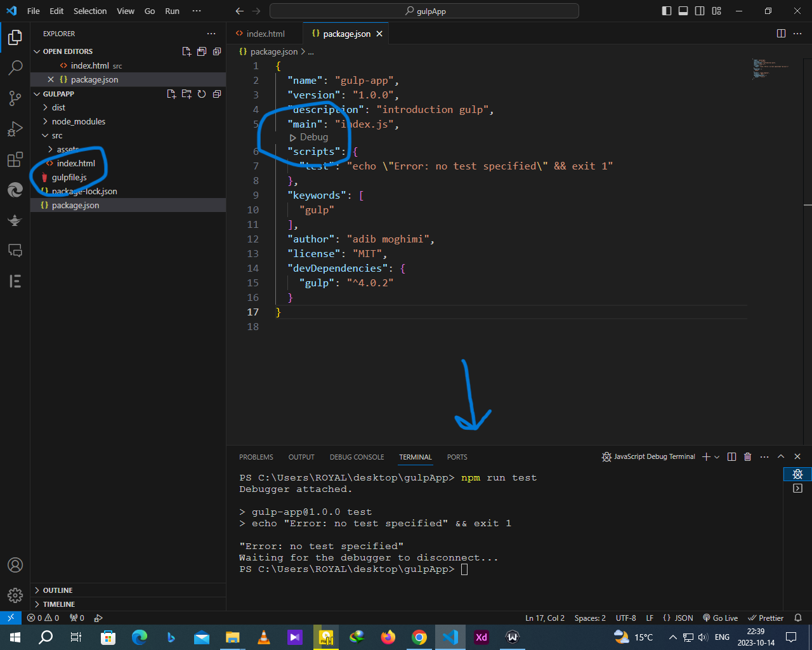Close the terminal panel
This screenshot has width=812, height=650.
pos(797,456)
